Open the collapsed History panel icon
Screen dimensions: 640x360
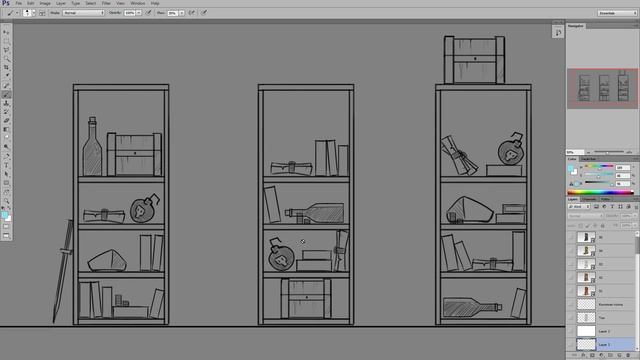(x=558, y=32)
